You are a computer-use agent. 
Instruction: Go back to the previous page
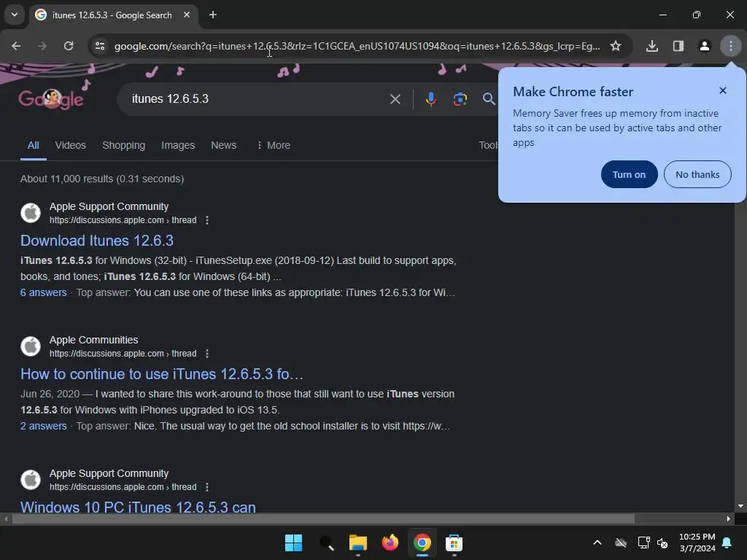pos(16,46)
